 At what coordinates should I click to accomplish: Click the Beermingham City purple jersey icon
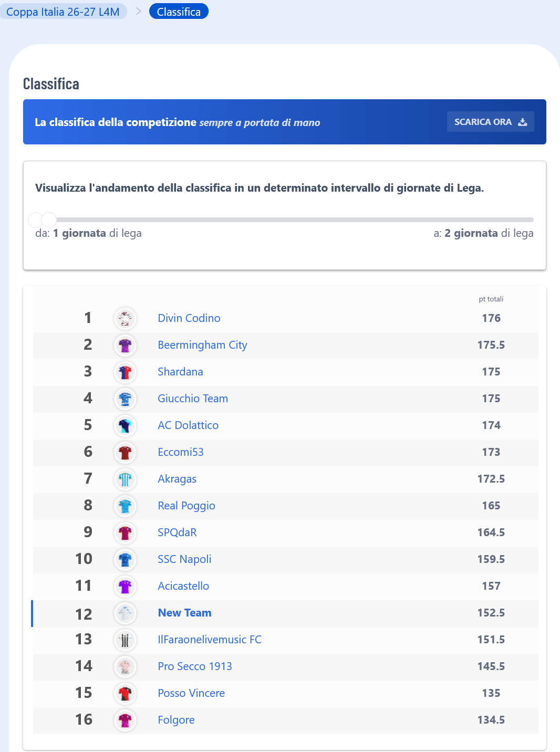coord(125,345)
